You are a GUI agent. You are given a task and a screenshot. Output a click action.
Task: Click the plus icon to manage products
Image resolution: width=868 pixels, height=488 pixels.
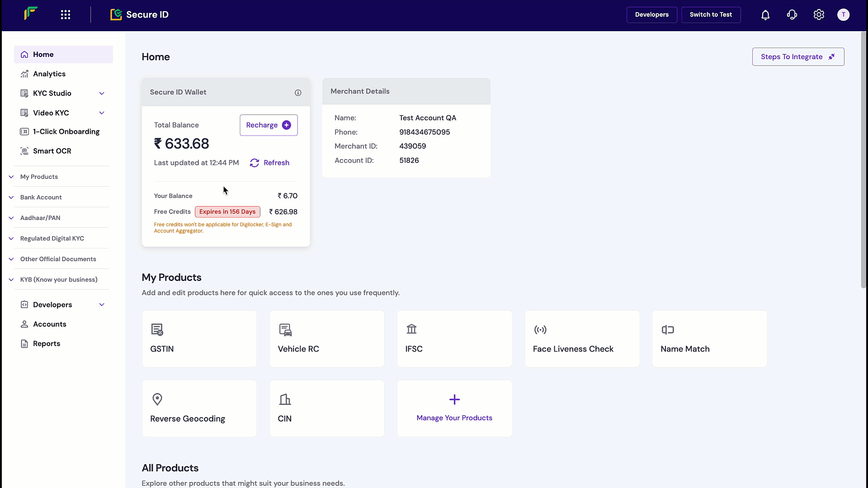(x=454, y=399)
